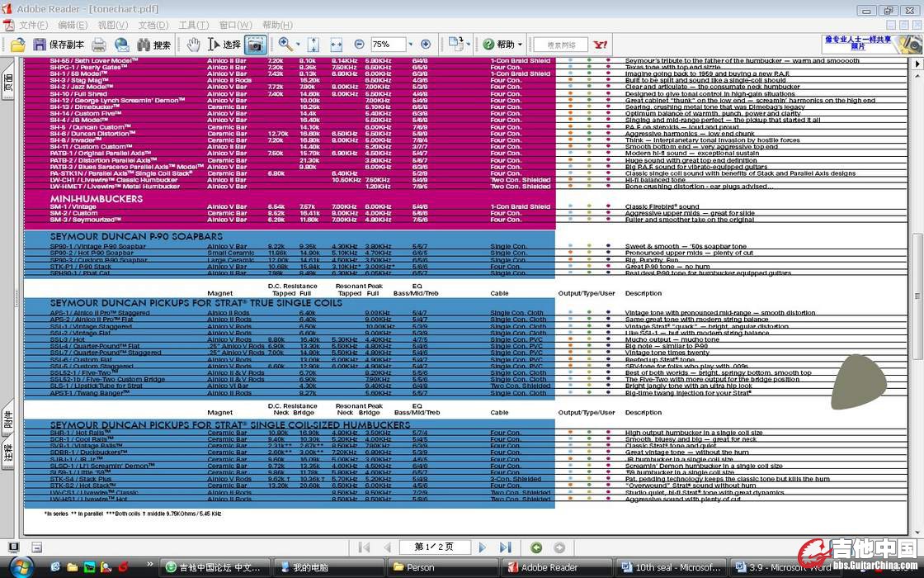Select the Zoom In magnifier tool
924x578 pixels.
(x=285, y=45)
